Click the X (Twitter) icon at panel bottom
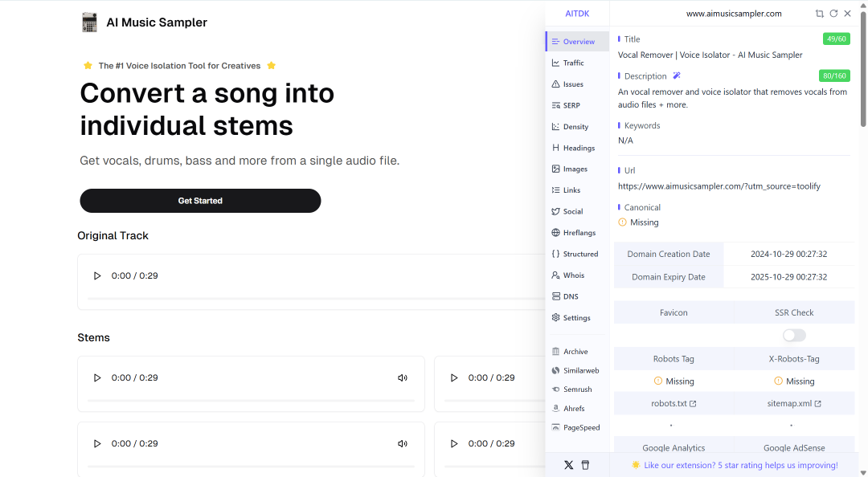Image resolution: width=868 pixels, height=477 pixels. pos(568,465)
